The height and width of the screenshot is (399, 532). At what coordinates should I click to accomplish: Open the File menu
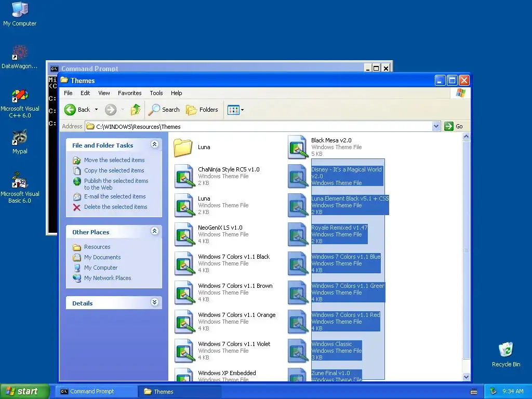(x=68, y=93)
